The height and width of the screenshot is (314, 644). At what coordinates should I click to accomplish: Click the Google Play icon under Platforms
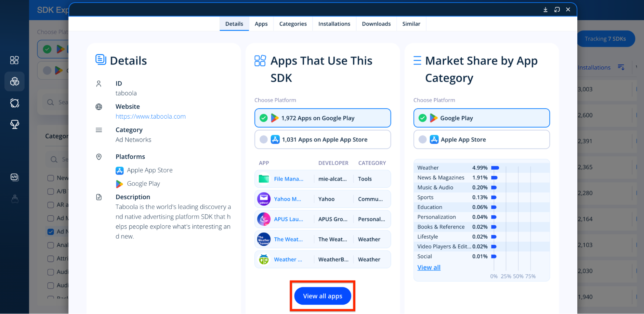coord(120,184)
